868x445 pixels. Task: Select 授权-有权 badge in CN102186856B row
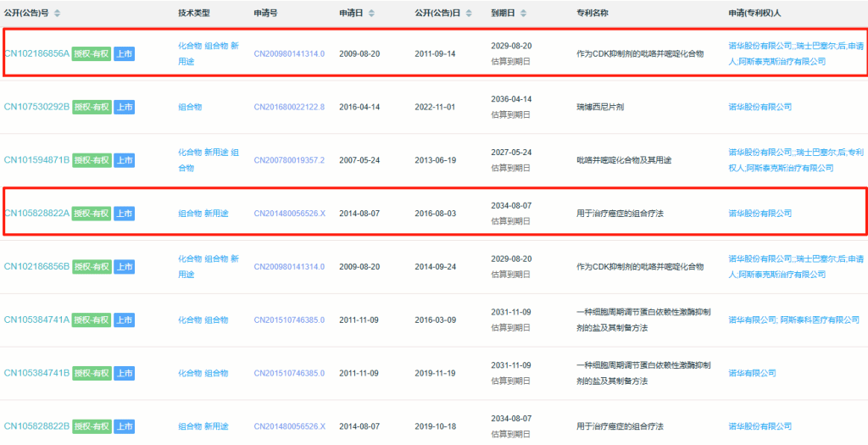(92, 266)
